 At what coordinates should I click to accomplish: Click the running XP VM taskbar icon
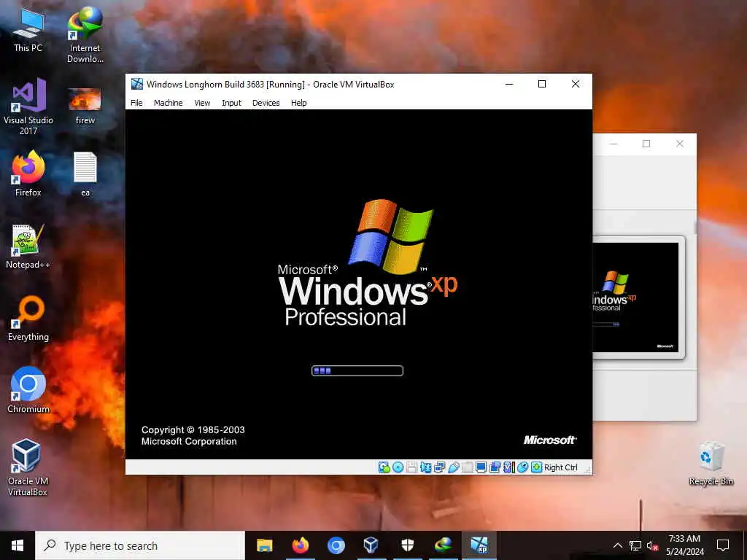(x=479, y=545)
